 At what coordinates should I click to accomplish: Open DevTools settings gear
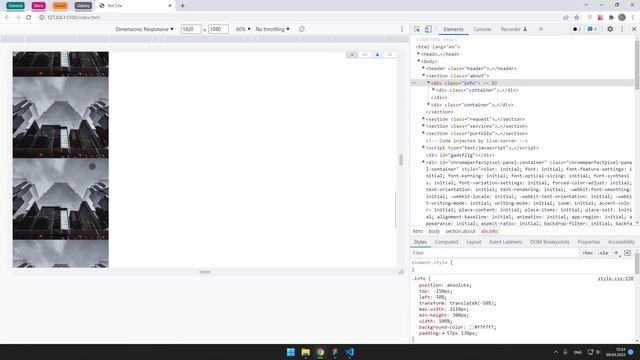[610, 29]
